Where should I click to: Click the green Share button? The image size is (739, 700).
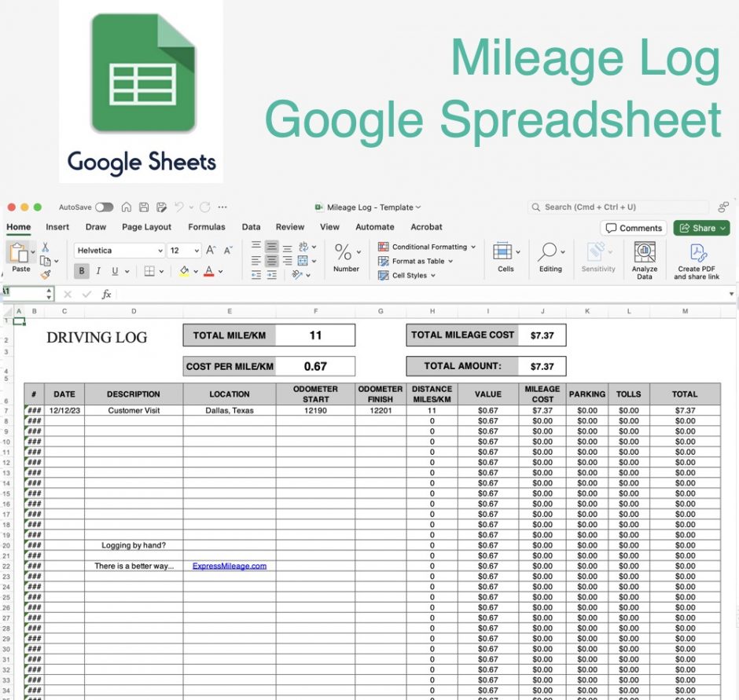tap(702, 228)
